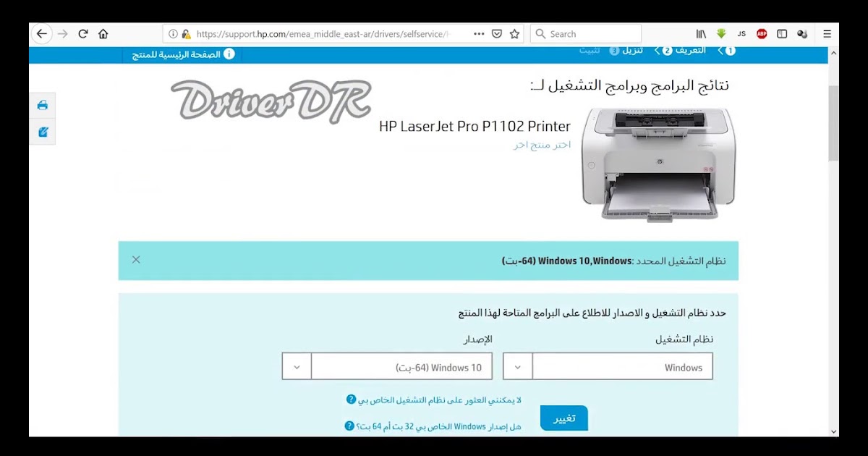Click the JS extension icon
868x456 pixels.
point(741,34)
